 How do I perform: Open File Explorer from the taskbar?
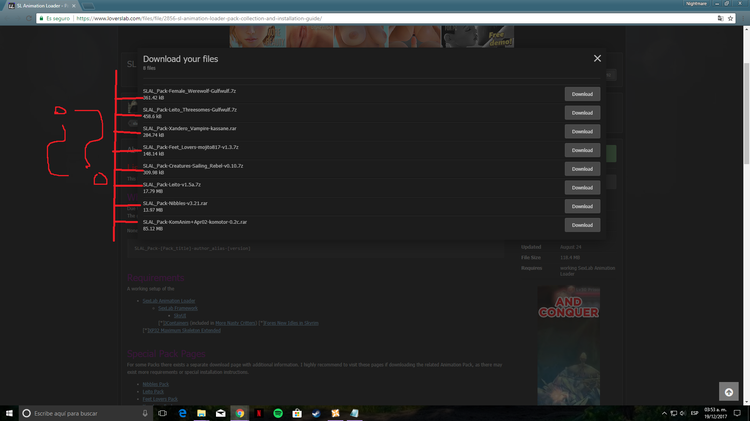(x=201, y=413)
